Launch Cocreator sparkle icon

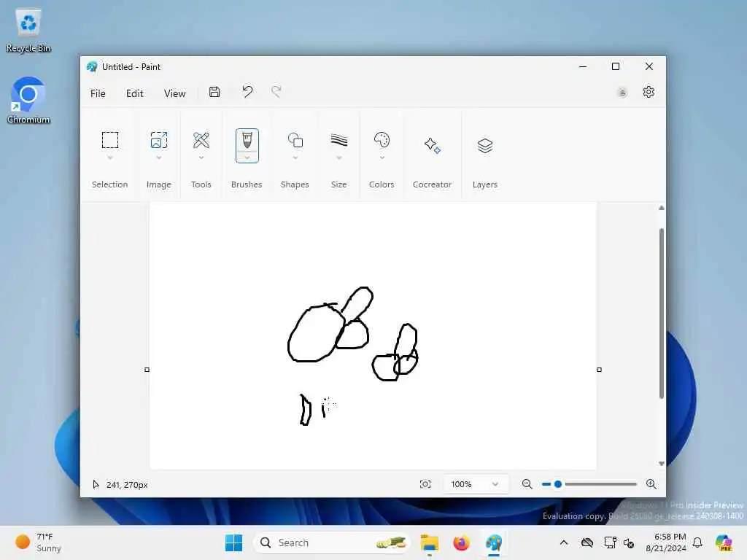(432, 145)
